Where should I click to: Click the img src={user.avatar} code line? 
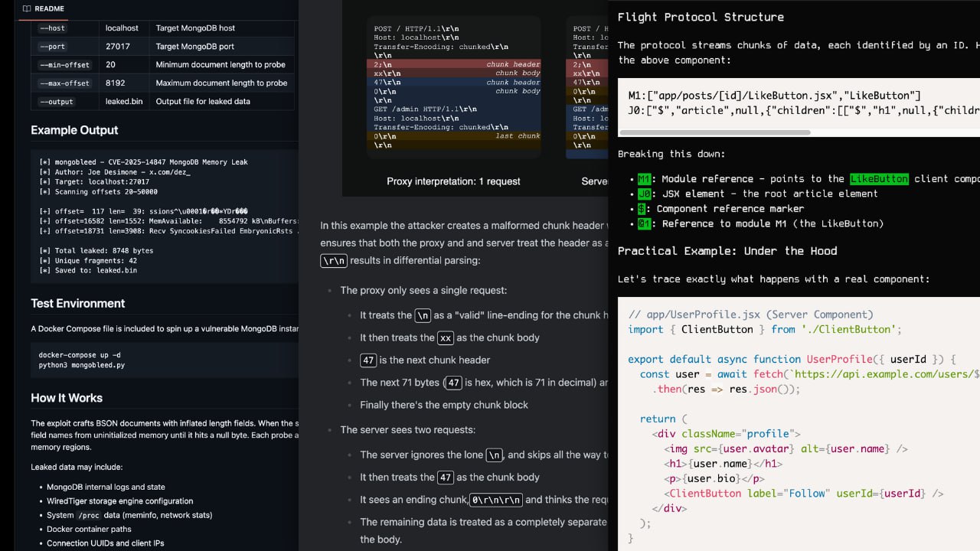[x=786, y=448]
